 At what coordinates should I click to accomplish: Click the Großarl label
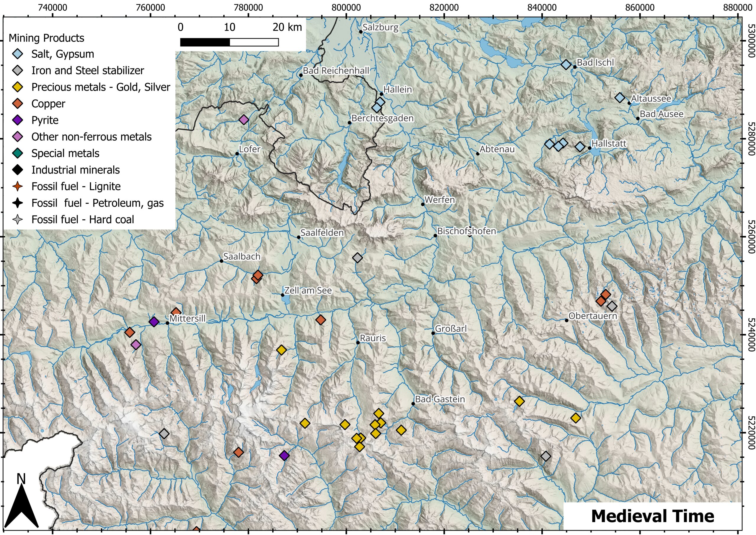(x=451, y=329)
